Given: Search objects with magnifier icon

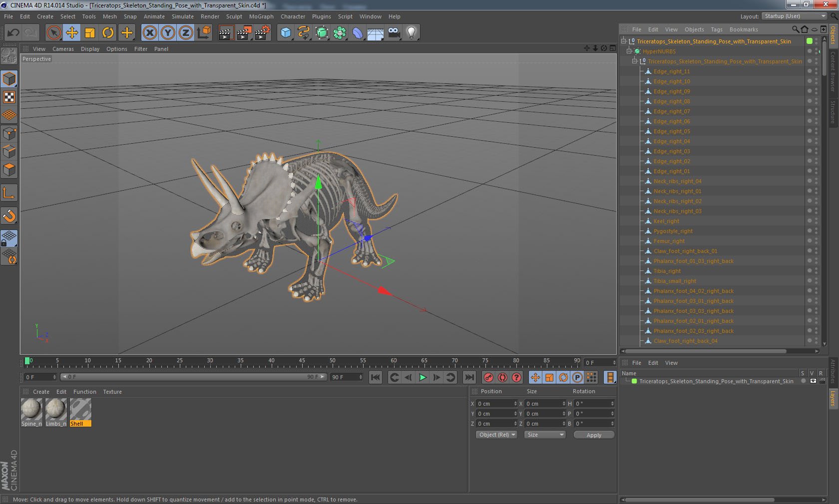Looking at the screenshot, I should pyautogui.click(x=796, y=29).
